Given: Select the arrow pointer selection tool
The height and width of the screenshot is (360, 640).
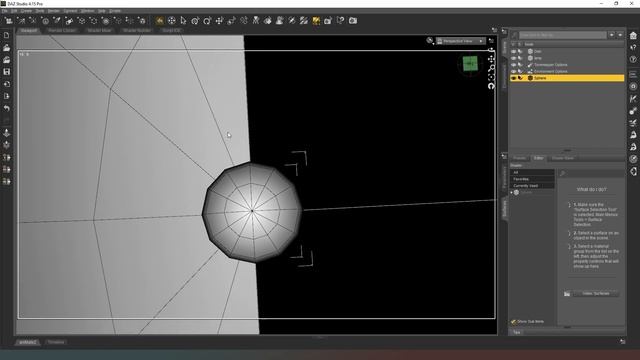Looking at the screenshot, I should 183,20.
